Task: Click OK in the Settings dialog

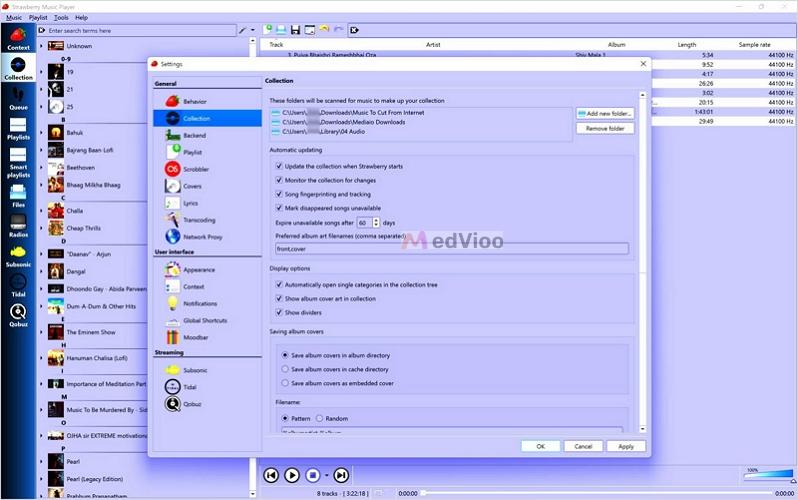Action: coord(540,446)
